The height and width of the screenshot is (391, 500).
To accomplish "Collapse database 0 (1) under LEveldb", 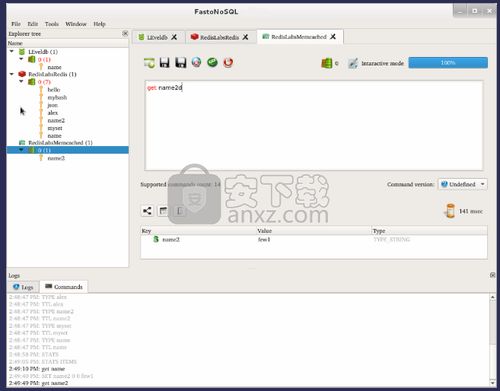I will [21, 59].
